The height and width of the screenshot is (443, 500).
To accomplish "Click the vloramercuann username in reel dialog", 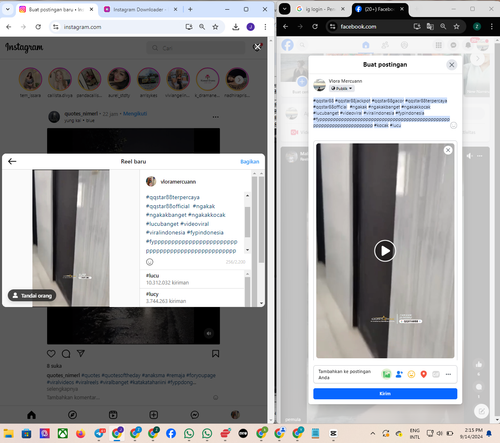I will (178, 182).
